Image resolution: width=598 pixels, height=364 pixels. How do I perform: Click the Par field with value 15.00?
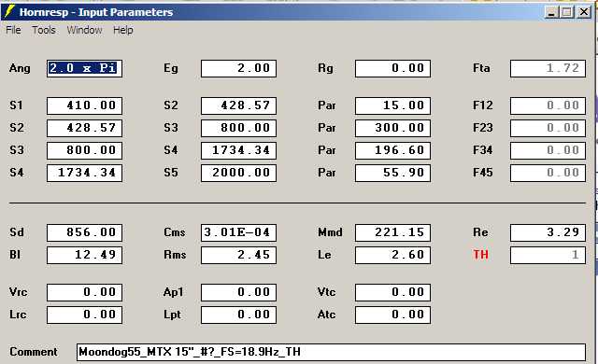392,105
